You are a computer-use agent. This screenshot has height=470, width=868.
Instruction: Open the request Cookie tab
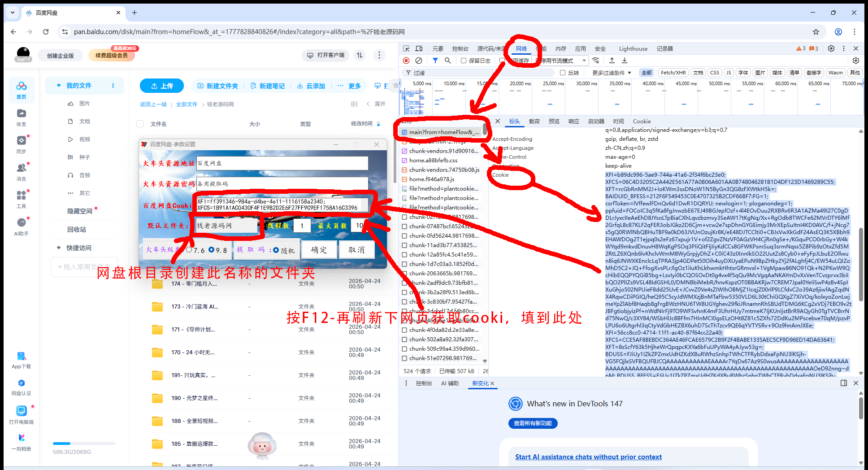(642, 122)
